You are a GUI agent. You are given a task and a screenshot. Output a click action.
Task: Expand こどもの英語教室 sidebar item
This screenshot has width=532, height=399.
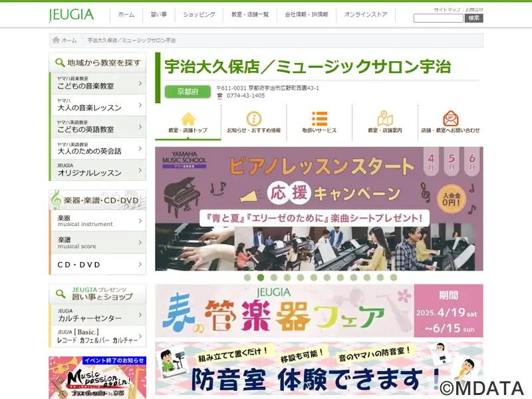coord(98,127)
